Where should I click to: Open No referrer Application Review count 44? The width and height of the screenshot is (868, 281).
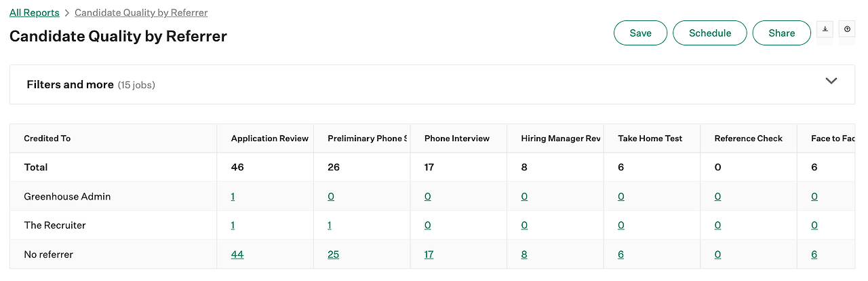click(x=237, y=255)
